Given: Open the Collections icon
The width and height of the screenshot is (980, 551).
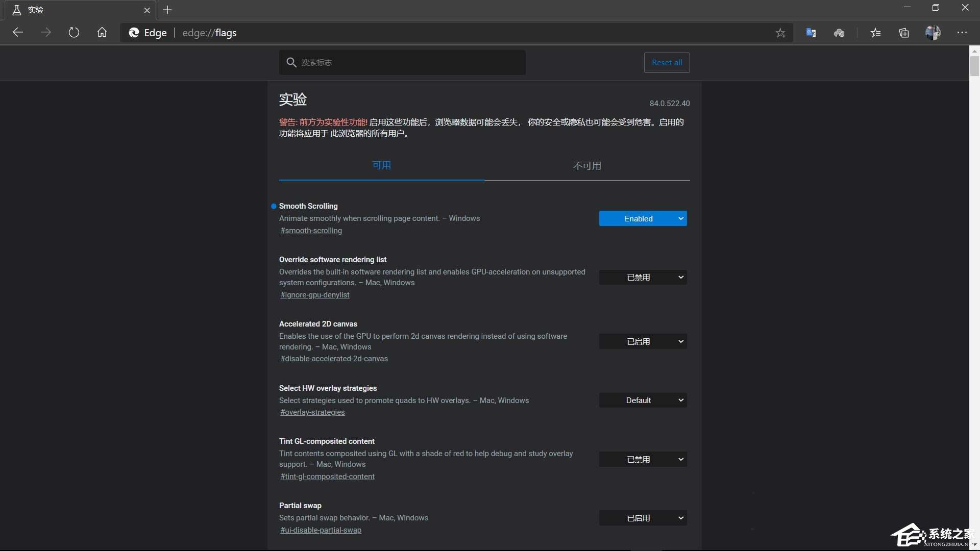Looking at the screenshot, I should tap(904, 33).
